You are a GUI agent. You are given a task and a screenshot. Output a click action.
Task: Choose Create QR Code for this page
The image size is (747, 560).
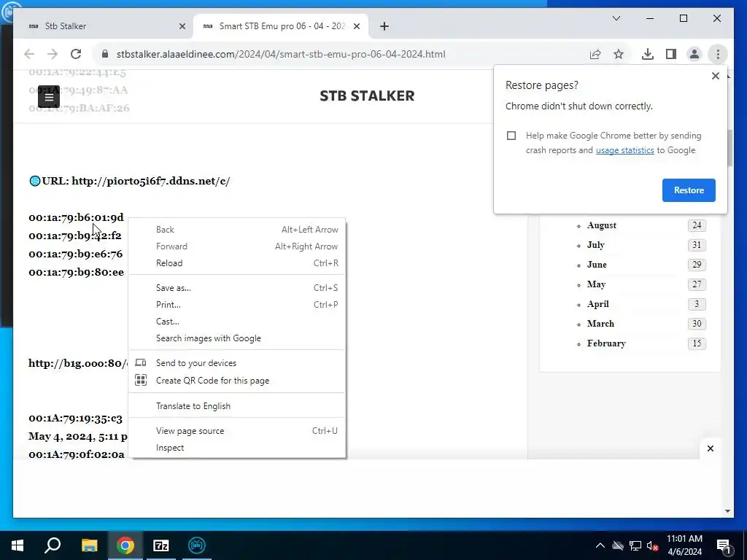(237, 381)
